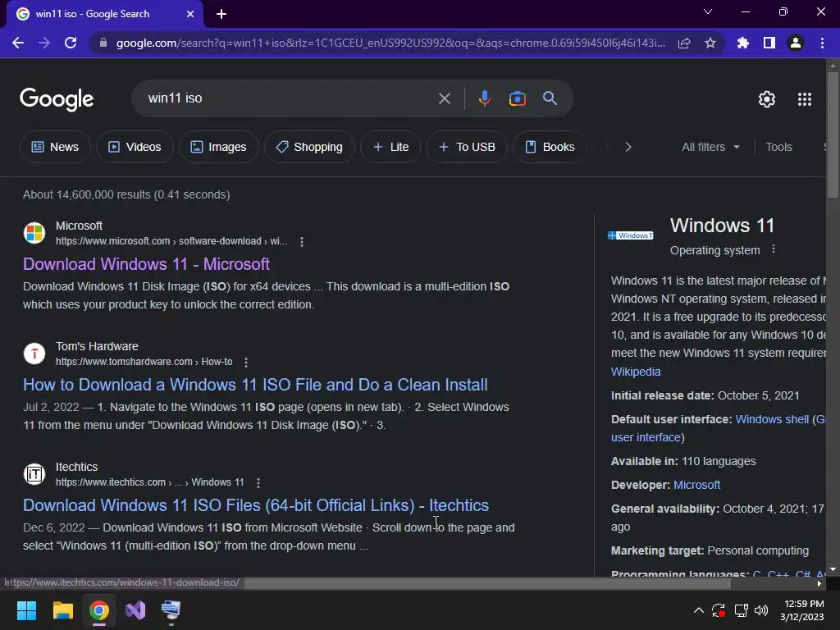Open the Chrome extensions puzzle icon
Viewport: 840px width, 630px height.
click(742, 43)
